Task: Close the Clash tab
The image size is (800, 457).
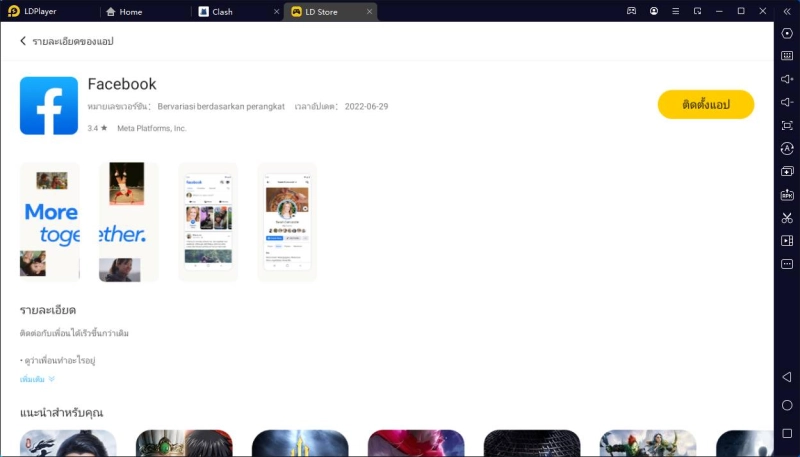Action: tap(277, 12)
